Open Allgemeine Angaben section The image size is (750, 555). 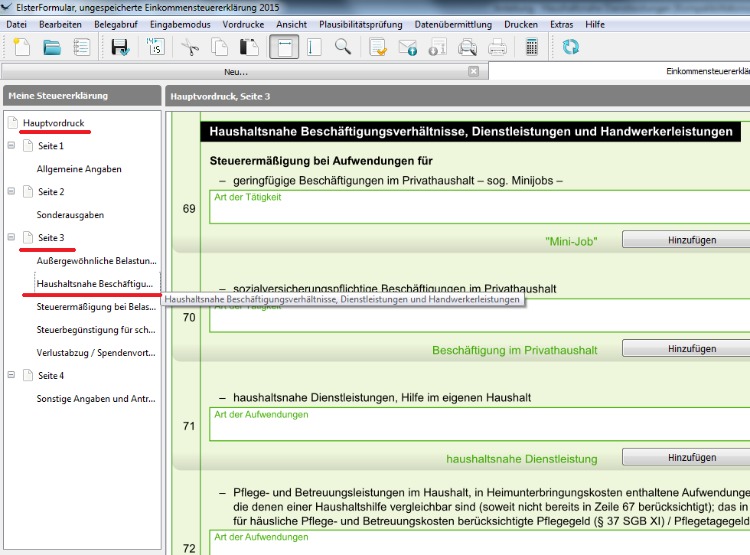pos(79,169)
